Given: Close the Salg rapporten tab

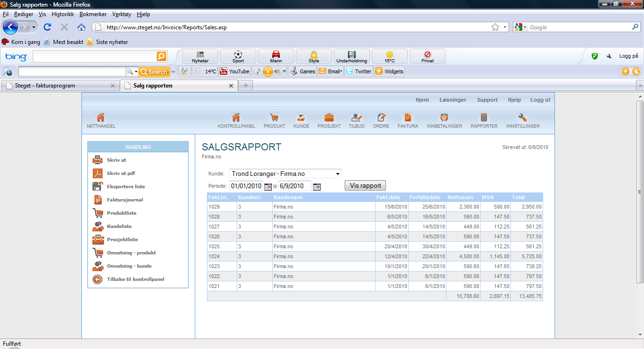Looking at the screenshot, I should click(231, 86).
